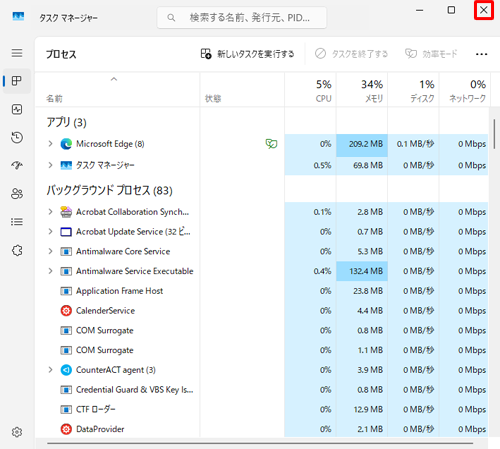Image resolution: width=500 pixels, height=449 pixels.
Task: Open the Startup apps sidebar icon
Action: pyautogui.click(x=17, y=165)
